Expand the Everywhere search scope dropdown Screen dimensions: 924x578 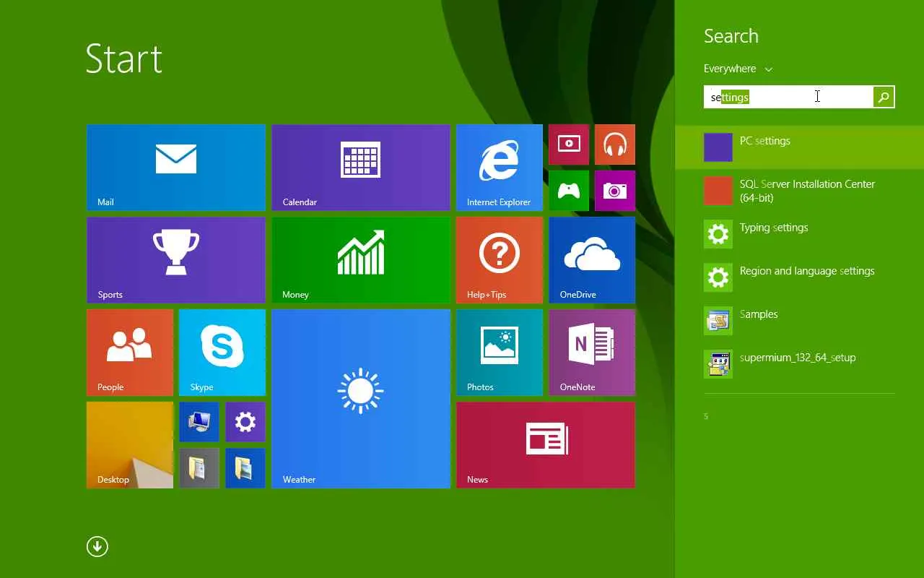[x=738, y=69]
